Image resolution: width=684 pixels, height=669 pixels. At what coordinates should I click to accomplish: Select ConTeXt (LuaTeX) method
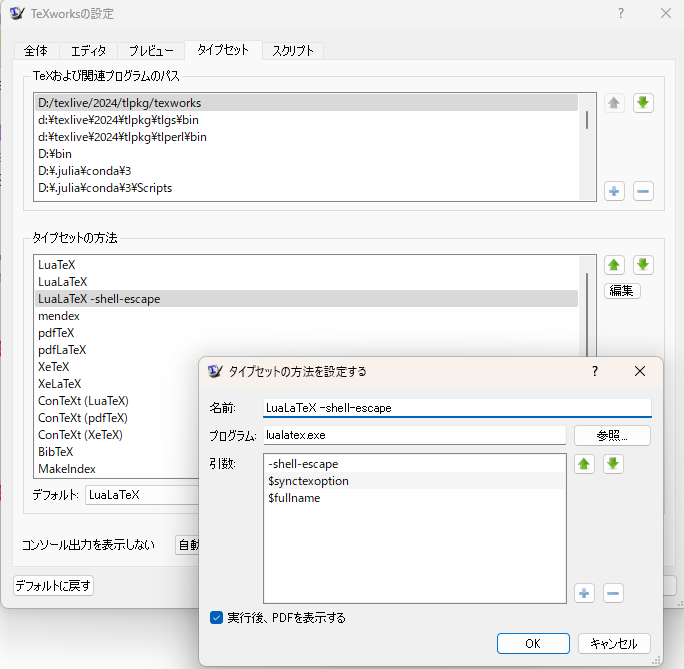pos(117,401)
